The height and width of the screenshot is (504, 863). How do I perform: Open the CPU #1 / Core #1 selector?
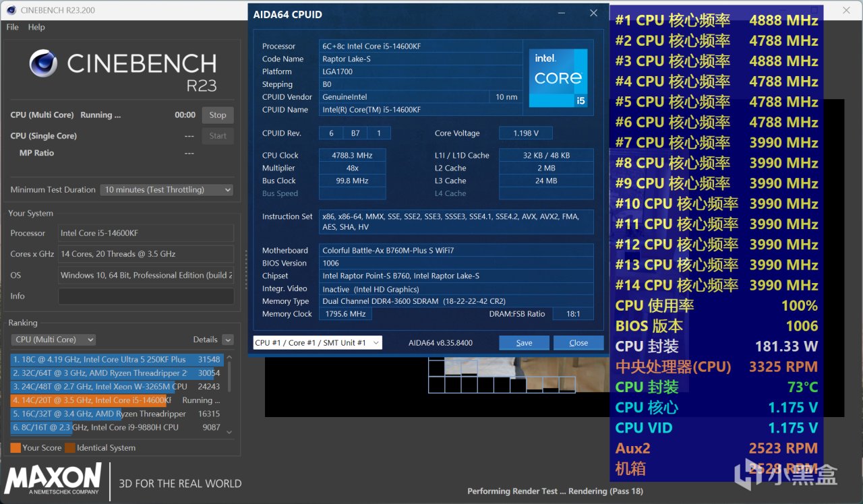(x=318, y=342)
